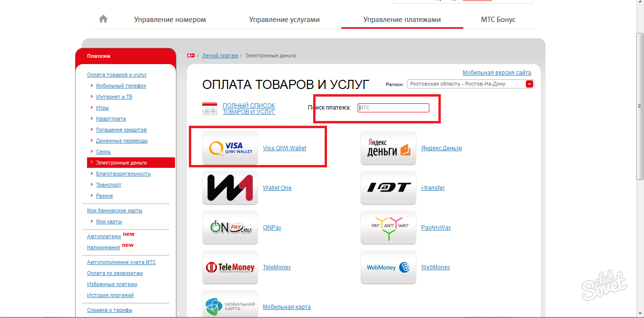Open Оплата по реквизитам link
The width and height of the screenshot is (644, 318).
point(115,273)
